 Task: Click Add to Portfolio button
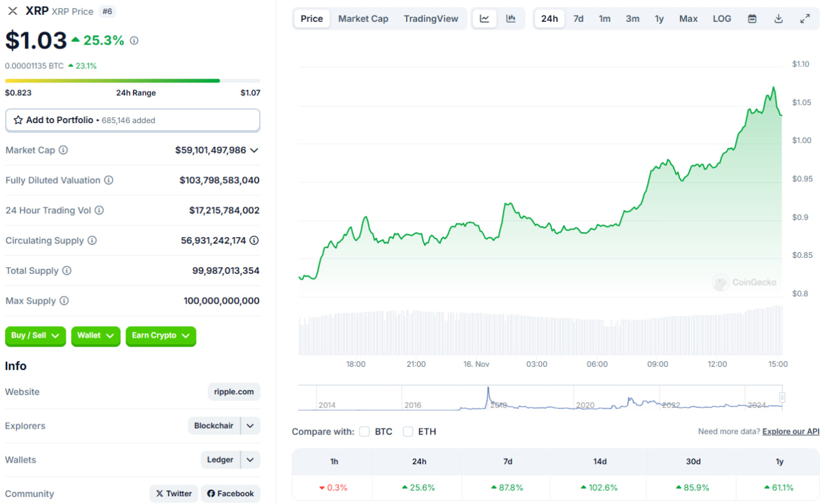click(133, 120)
